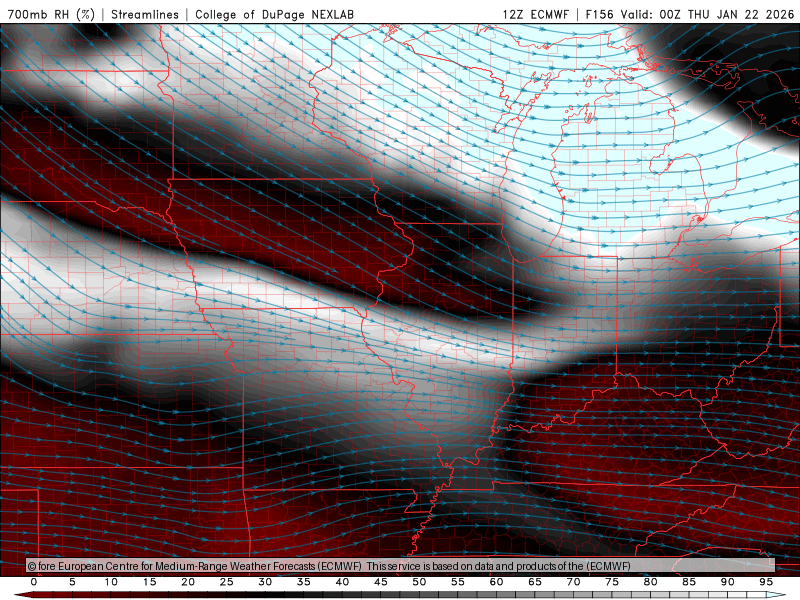Click 'College of DuPage NEXLAB' header text
Screen dimensions: 800x600
(274, 14)
